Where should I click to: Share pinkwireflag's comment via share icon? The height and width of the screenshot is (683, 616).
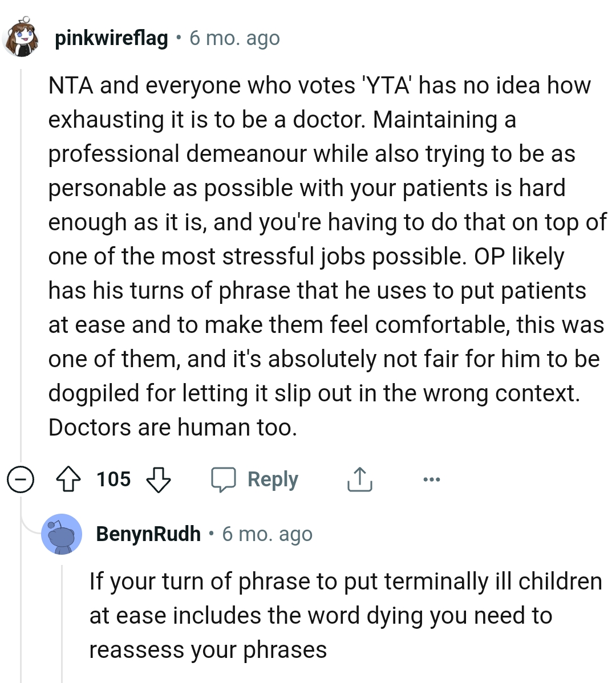point(359,479)
